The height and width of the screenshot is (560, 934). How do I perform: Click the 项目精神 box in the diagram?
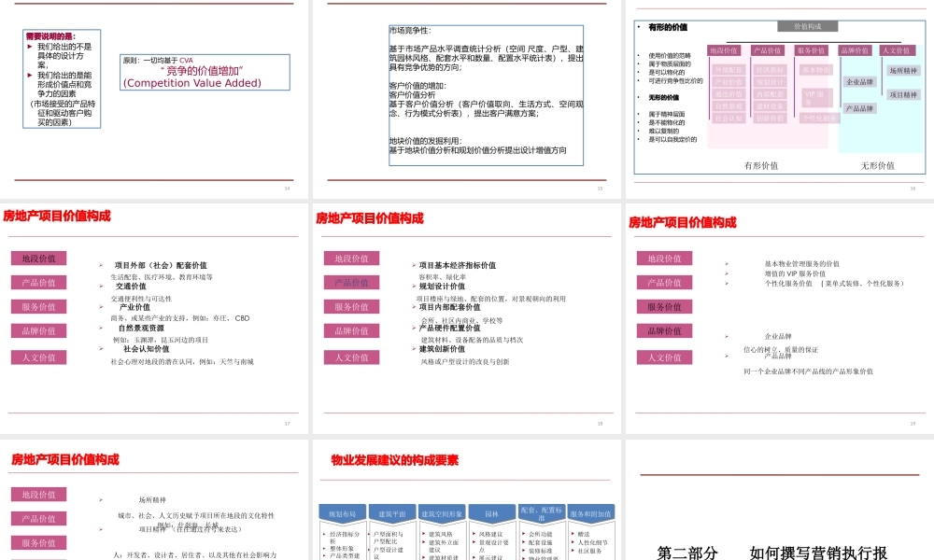coord(903,94)
